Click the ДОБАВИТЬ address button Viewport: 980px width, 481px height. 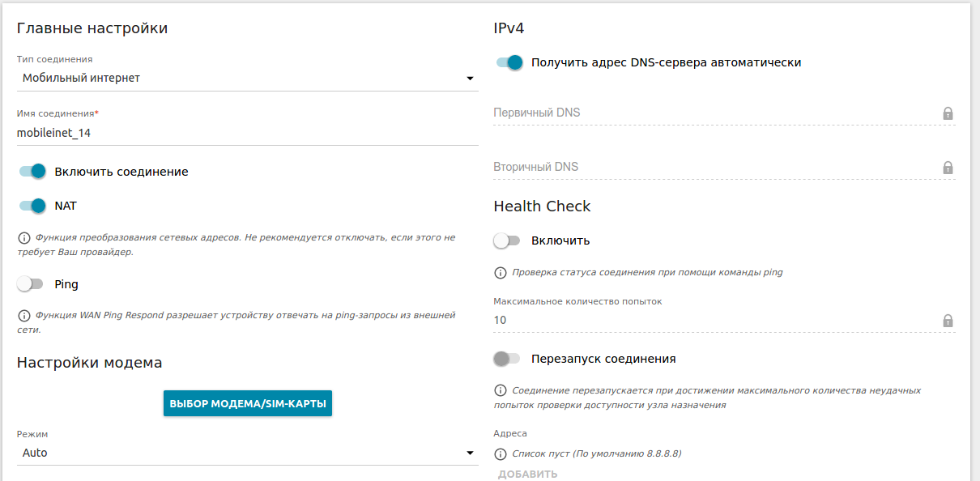[x=527, y=475]
